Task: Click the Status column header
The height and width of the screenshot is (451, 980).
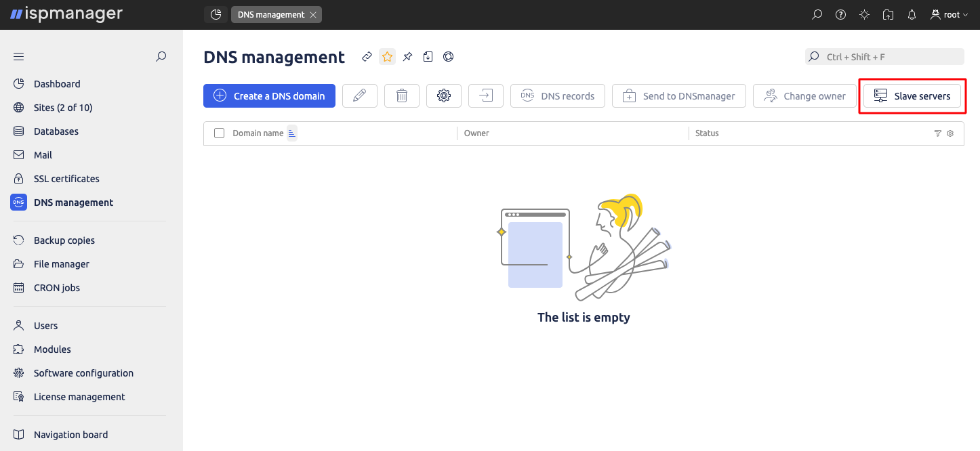Action: [x=707, y=133]
